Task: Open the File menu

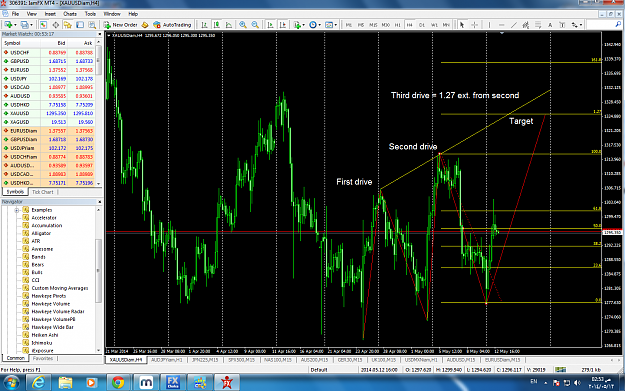Action: coord(15,14)
